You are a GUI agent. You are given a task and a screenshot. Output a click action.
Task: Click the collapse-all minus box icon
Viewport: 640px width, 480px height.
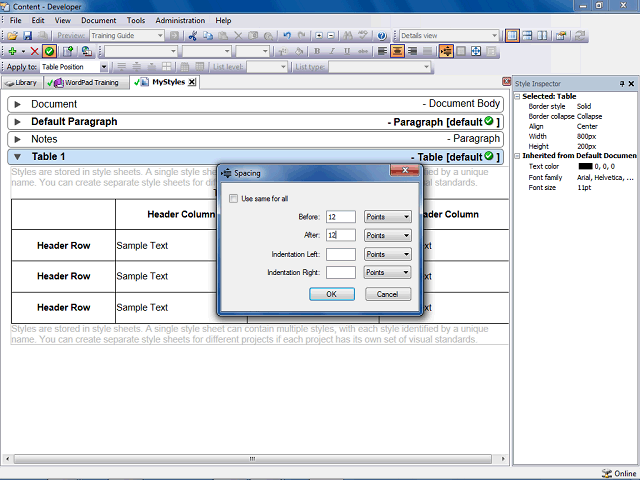(331, 36)
